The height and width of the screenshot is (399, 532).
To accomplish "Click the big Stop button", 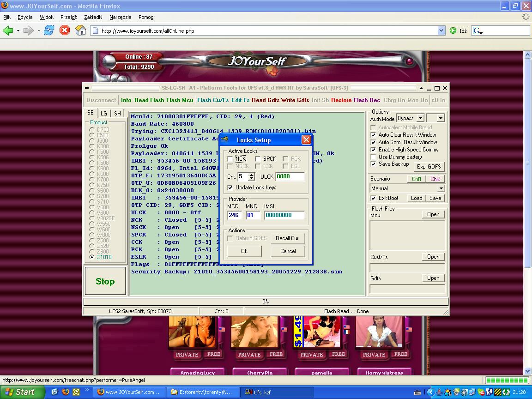I will click(105, 281).
